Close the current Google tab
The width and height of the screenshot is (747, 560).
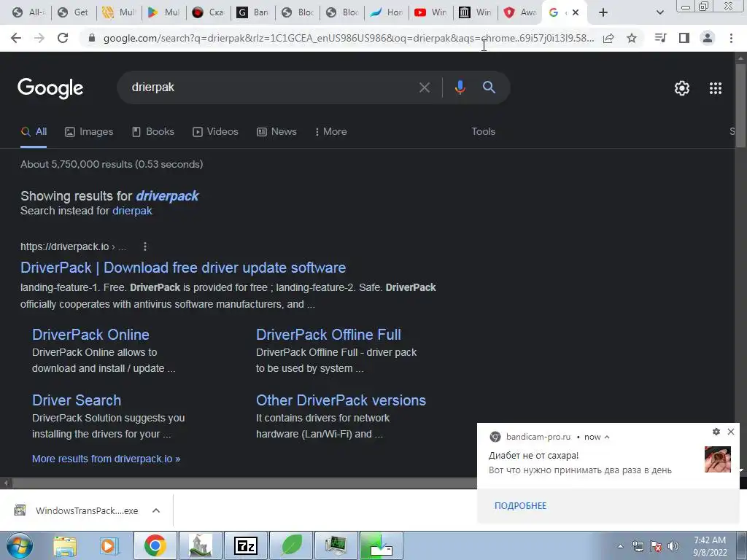[x=576, y=12]
